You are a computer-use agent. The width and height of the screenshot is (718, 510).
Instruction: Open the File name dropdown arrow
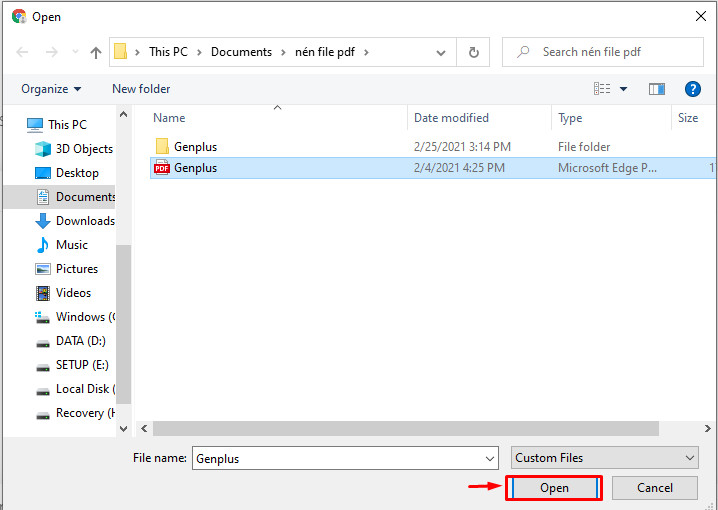tap(490, 459)
